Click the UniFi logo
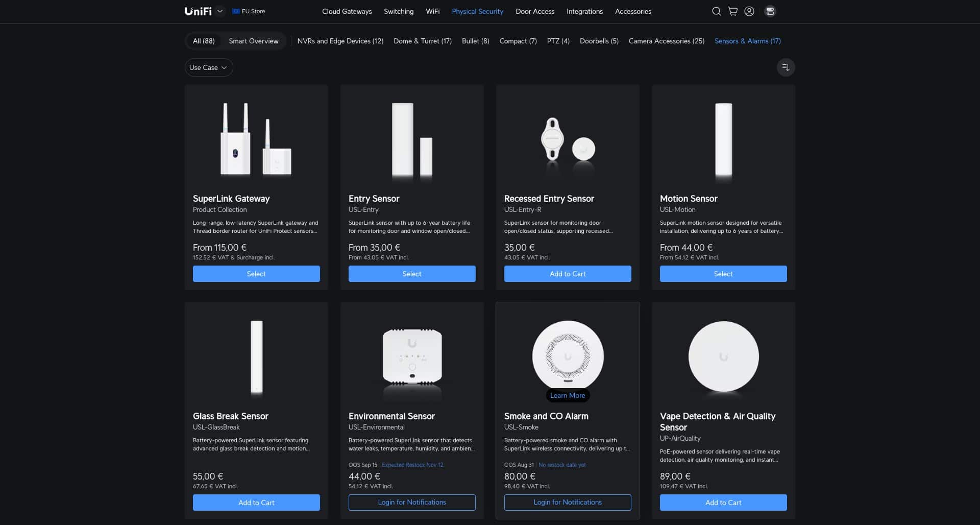Image resolution: width=980 pixels, height=525 pixels. pyautogui.click(x=198, y=11)
